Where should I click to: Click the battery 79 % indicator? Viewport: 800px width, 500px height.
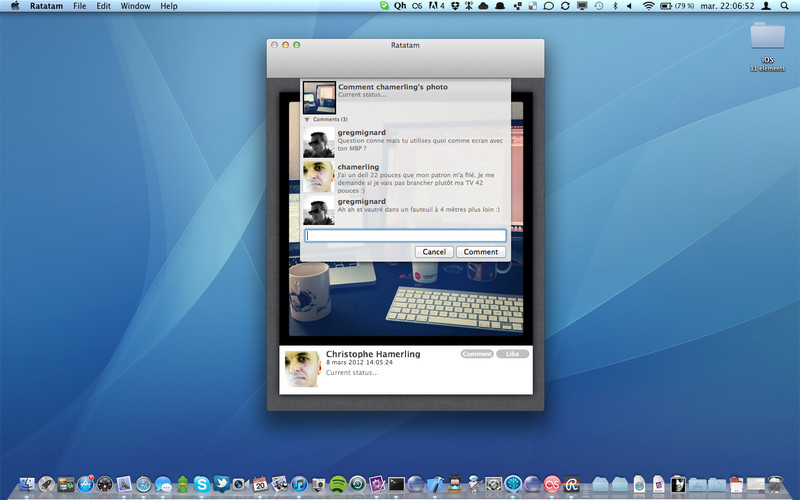677,6
